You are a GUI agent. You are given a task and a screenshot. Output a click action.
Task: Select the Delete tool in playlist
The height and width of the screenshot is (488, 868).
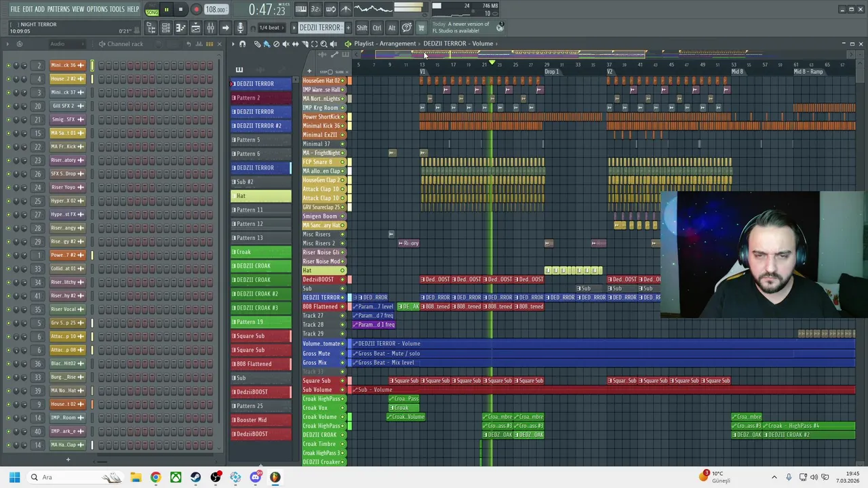(276, 44)
